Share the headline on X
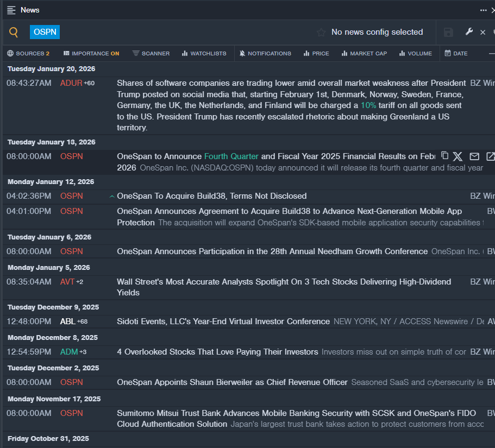Screen dimensions: 495x448 (x=458, y=156)
